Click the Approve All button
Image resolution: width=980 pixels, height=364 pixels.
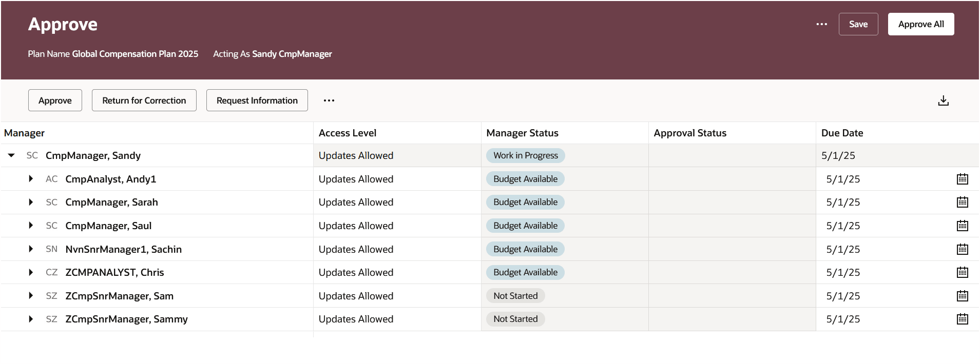[920, 24]
